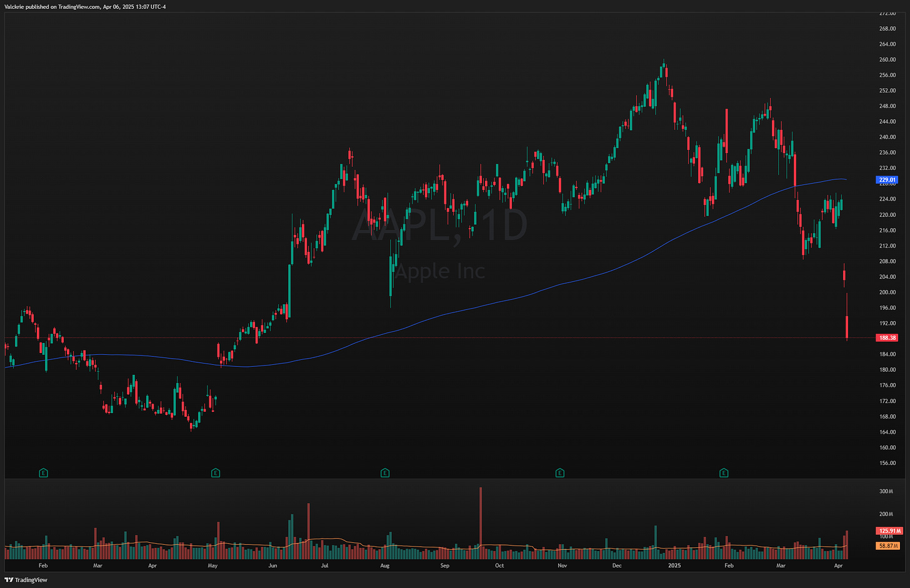Click the 156.00 price axis label
Viewport: 910px width, 588px height.
click(x=887, y=463)
